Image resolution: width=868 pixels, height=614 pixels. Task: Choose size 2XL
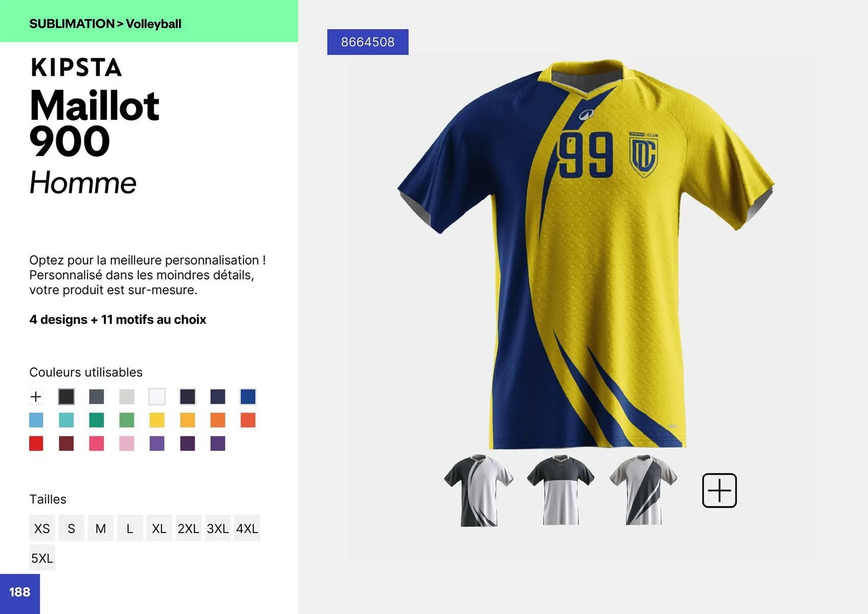(188, 528)
